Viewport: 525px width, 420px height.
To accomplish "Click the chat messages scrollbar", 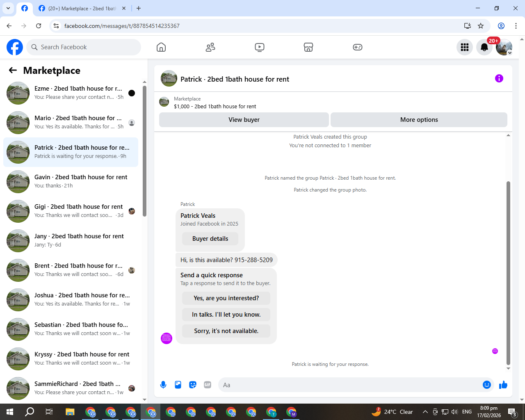I will pos(508,273).
